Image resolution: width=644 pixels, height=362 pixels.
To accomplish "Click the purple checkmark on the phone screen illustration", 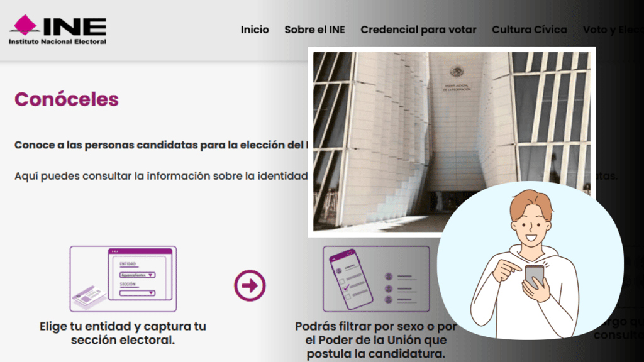I will pyautogui.click(x=347, y=287).
